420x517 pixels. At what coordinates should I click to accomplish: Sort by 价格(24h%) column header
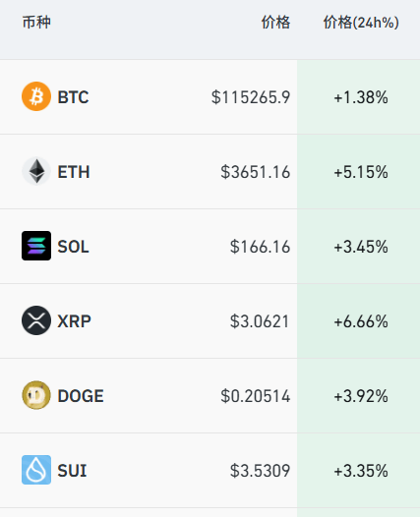point(361,23)
